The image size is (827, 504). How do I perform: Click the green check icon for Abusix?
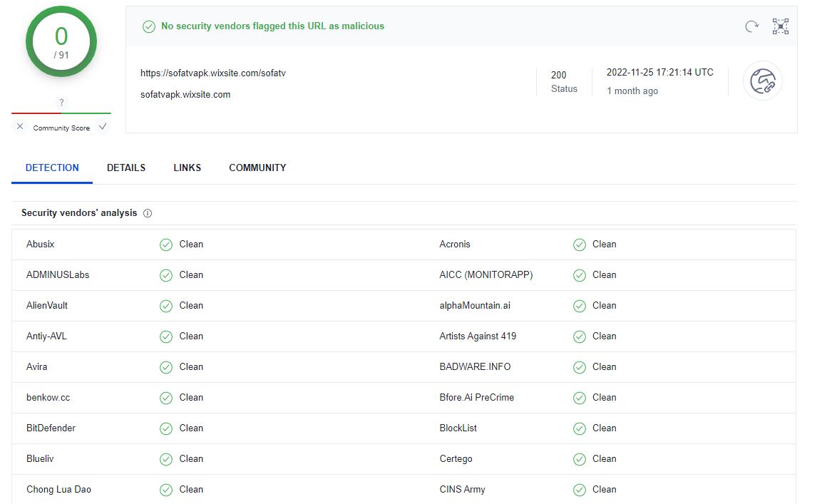pos(166,245)
